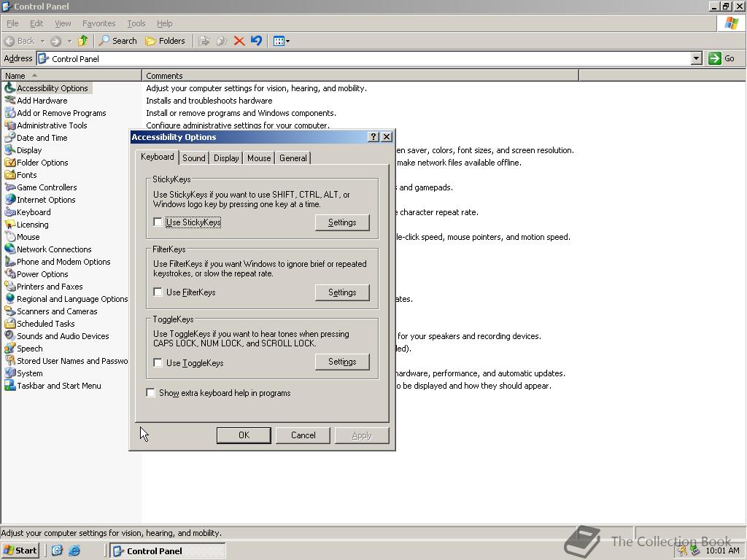Select the Sounds and Audio Devices icon

pyautogui.click(x=9, y=335)
